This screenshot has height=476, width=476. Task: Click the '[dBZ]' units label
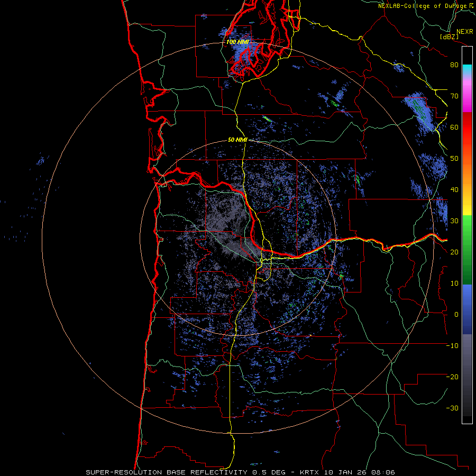[x=449, y=37]
